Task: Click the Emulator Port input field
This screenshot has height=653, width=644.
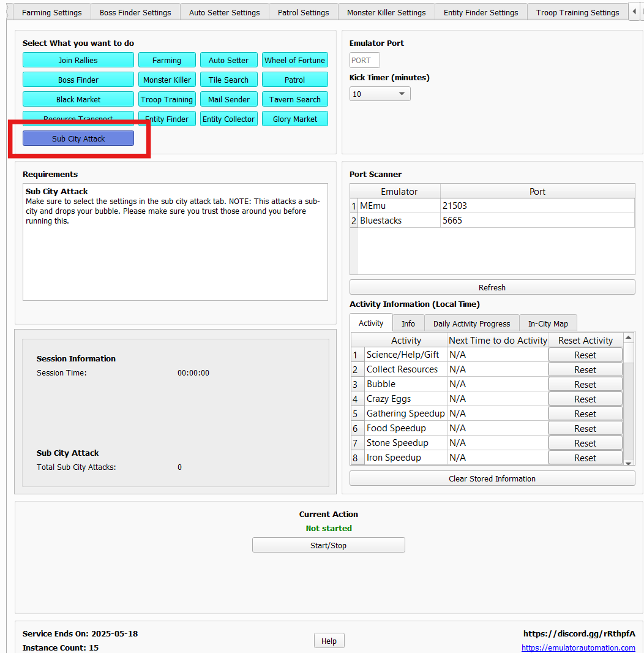Action: pos(365,60)
